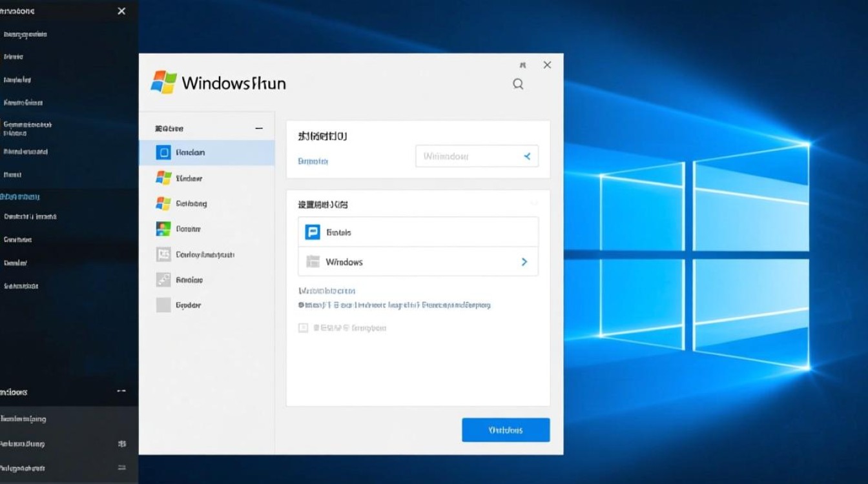Select the first menu entry in the dark panel

pos(26,34)
